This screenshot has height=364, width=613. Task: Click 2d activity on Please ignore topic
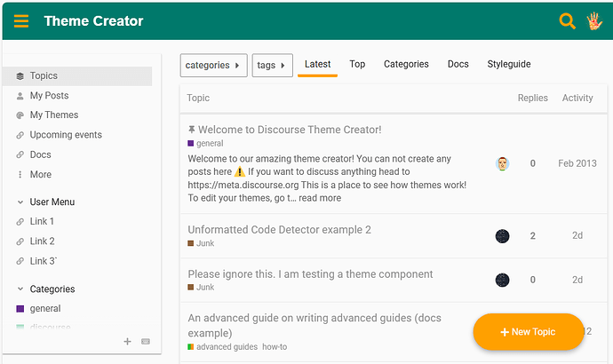577,280
